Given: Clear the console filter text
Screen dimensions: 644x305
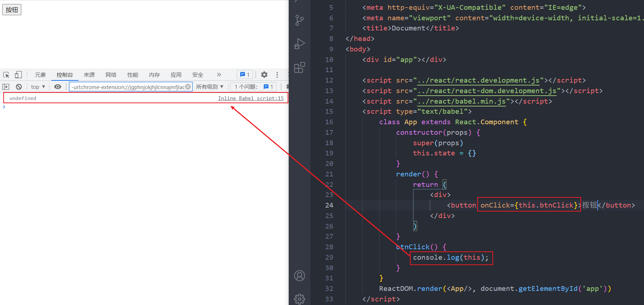Looking at the screenshot, I should 188,87.
